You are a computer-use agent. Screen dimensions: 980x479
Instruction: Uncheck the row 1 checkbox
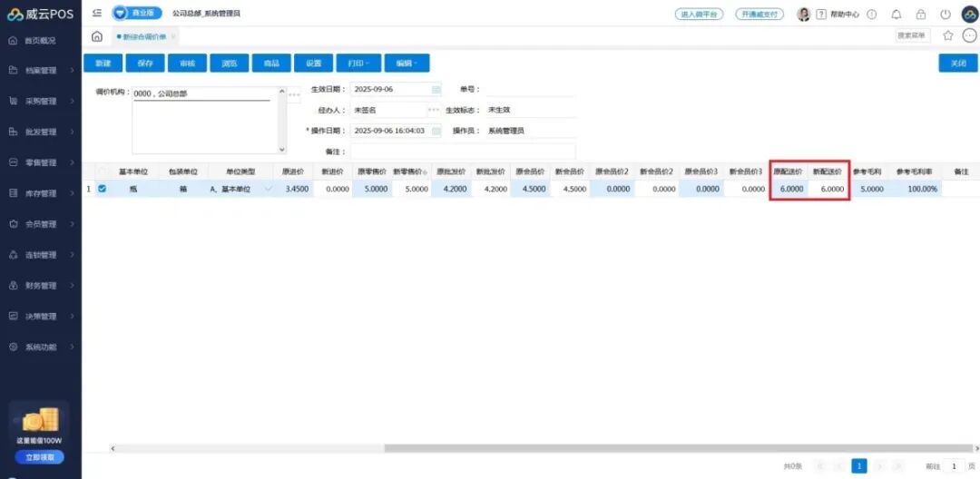point(102,189)
